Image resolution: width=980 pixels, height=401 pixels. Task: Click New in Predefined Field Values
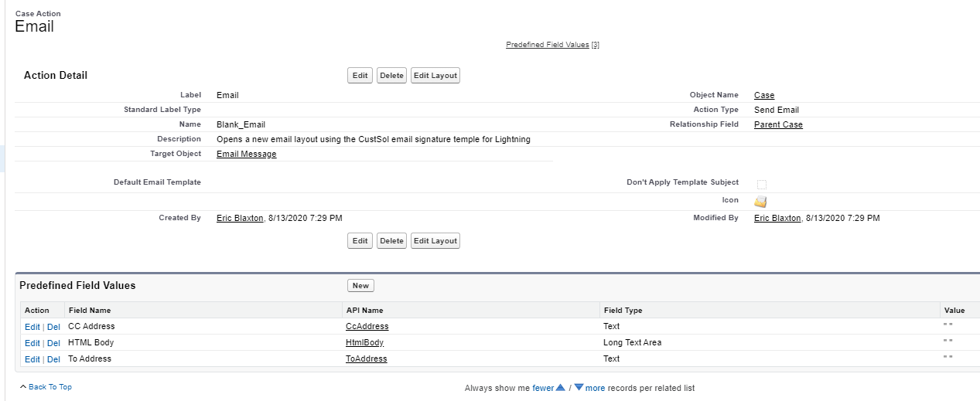pyautogui.click(x=360, y=286)
